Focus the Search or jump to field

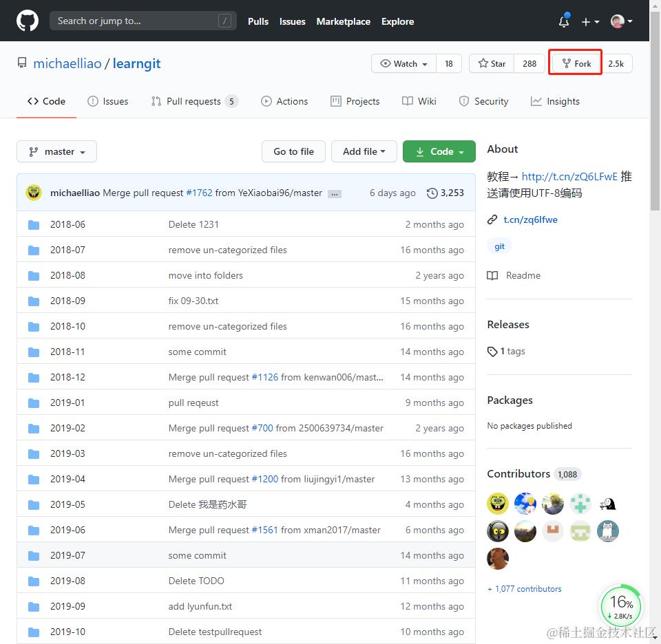[143, 21]
